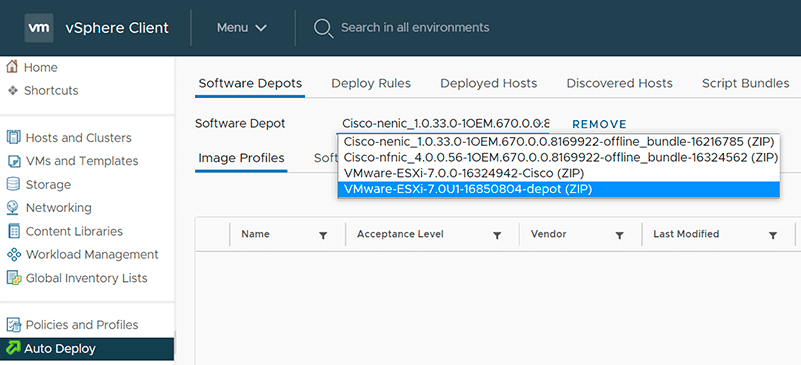Click the vm logo icon
The image size is (801, 365).
(x=39, y=28)
